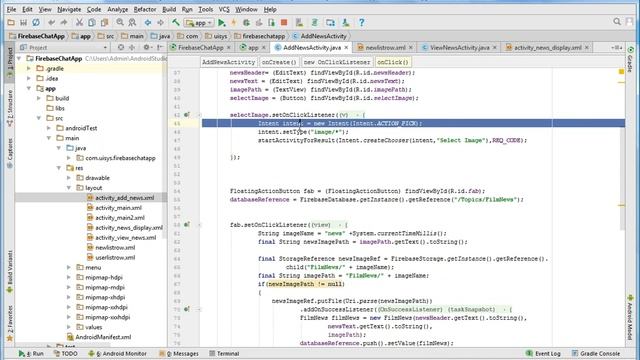Expand the .gradle folder node

[x=29, y=69]
